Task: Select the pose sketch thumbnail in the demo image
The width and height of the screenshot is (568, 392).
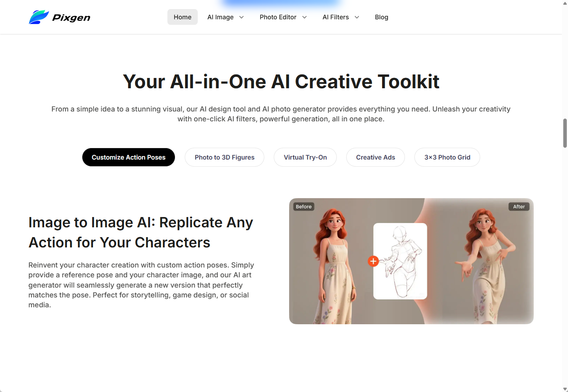Action: (400, 261)
